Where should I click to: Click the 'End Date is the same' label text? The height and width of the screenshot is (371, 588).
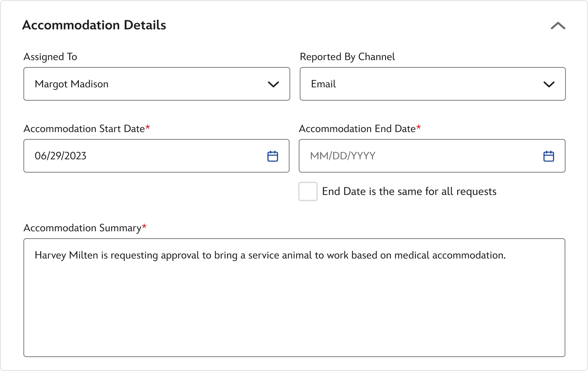409,191
